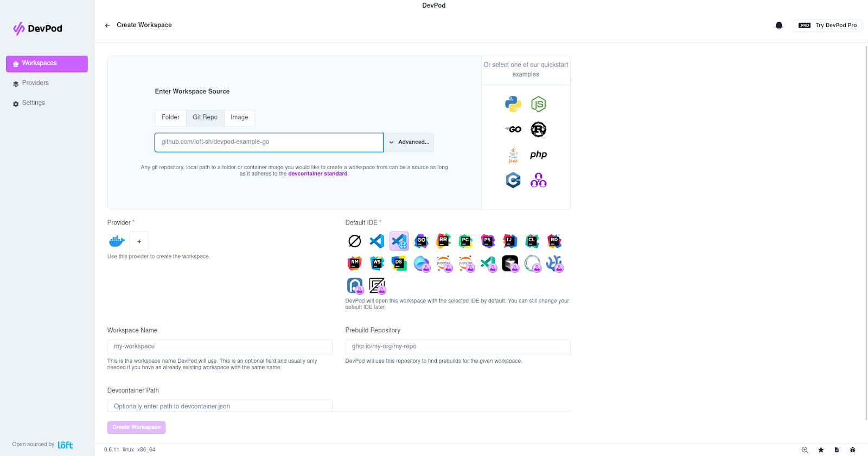
Task: Click the bug report icon in status bar
Action: [853, 450]
